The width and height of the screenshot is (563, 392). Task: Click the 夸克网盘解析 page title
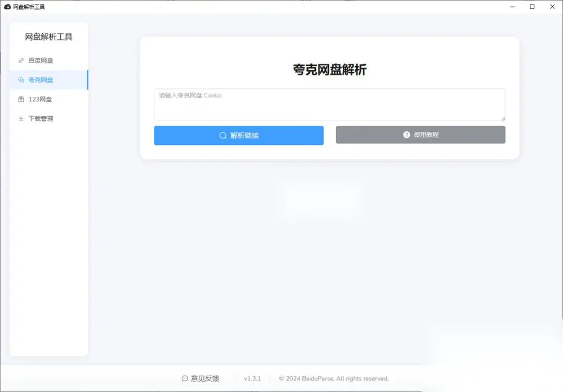(x=329, y=69)
